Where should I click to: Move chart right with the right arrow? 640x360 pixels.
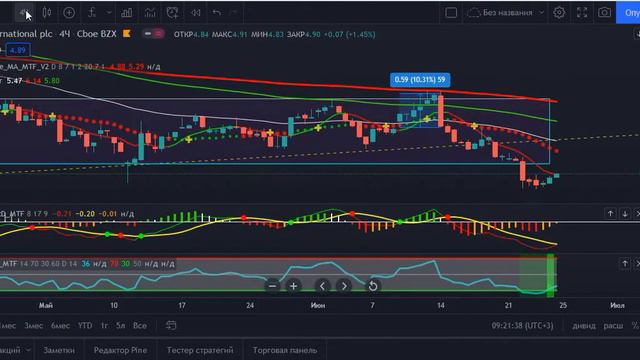click(x=344, y=286)
